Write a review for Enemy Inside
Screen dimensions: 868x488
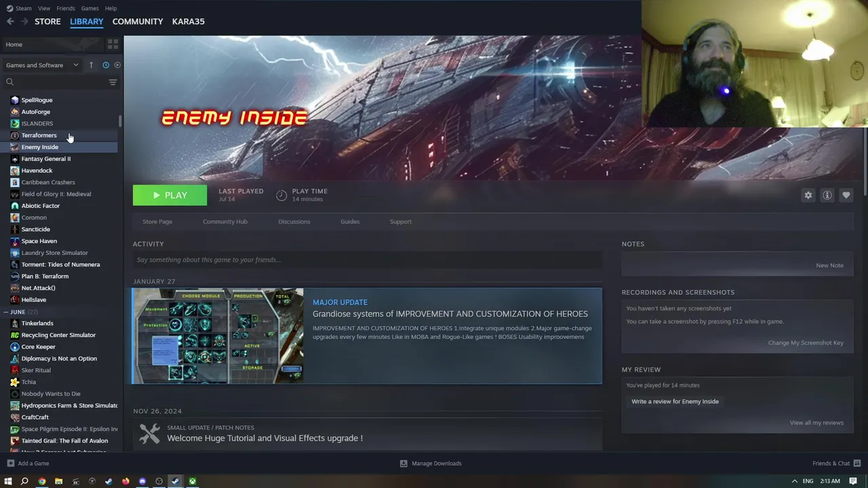coord(675,401)
